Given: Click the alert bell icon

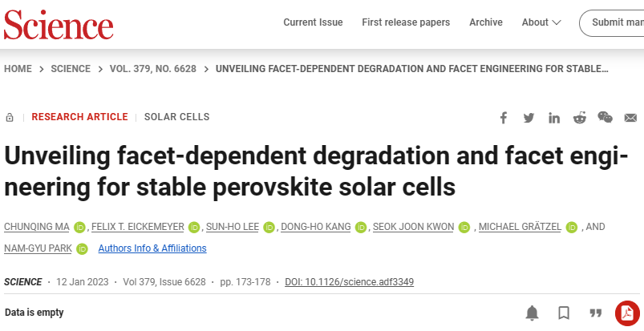Looking at the screenshot, I should (533, 313).
